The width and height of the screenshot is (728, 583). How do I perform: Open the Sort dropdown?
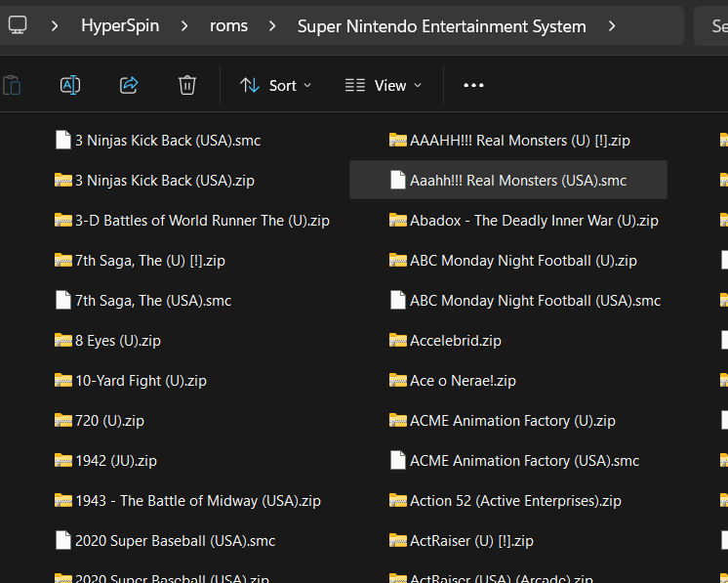pyautogui.click(x=276, y=86)
